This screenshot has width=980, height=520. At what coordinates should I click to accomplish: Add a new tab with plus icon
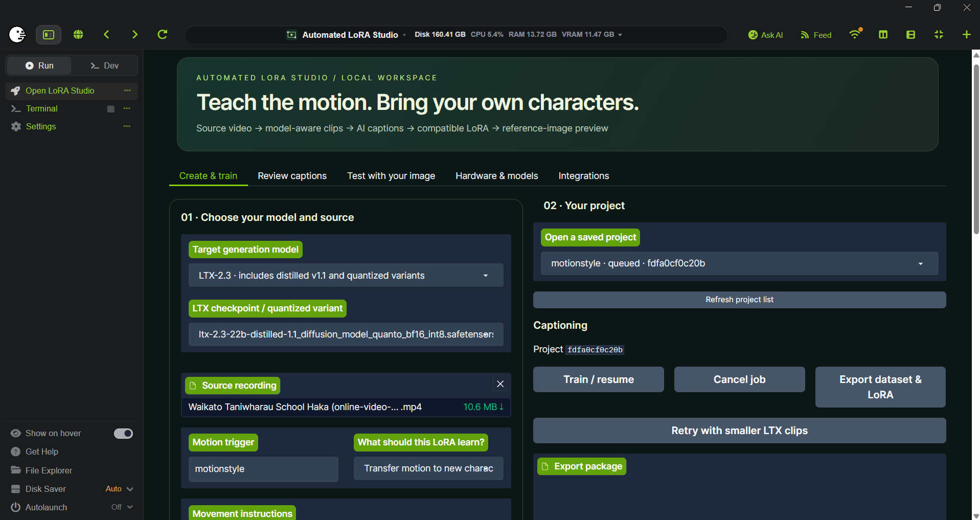966,35
